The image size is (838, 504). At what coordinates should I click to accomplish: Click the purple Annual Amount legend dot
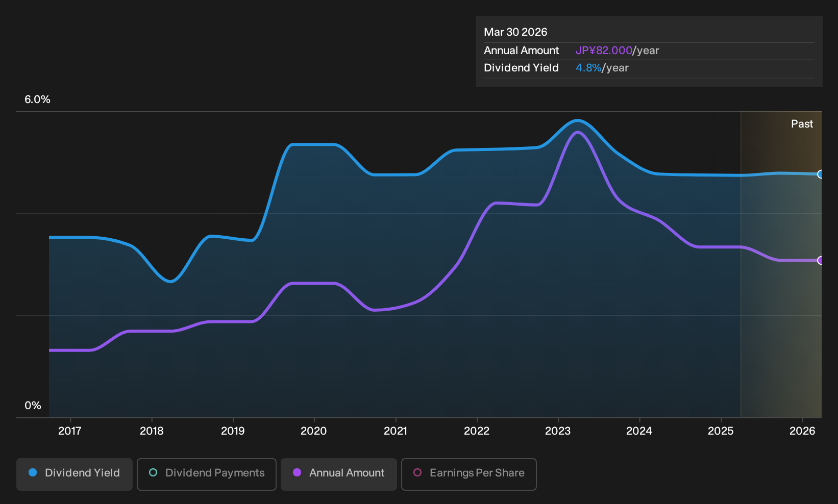[297, 473]
